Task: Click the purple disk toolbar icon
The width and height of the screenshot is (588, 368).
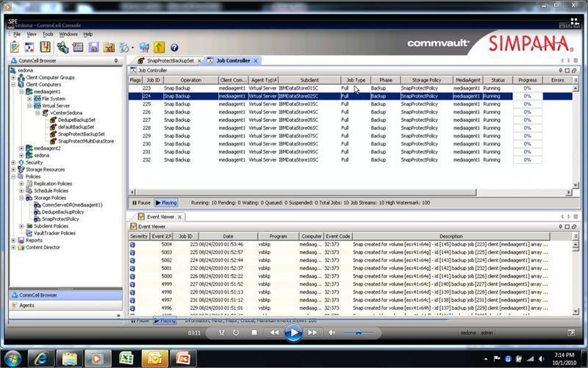Action: pyautogui.click(x=93, y=47)
